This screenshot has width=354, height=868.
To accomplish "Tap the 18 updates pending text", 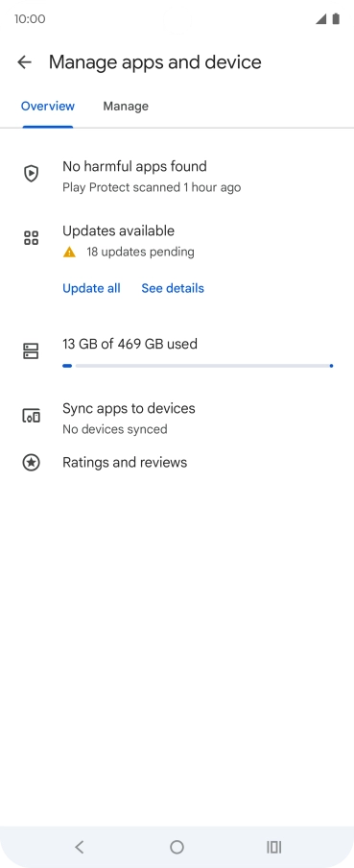I will (140, 253).
